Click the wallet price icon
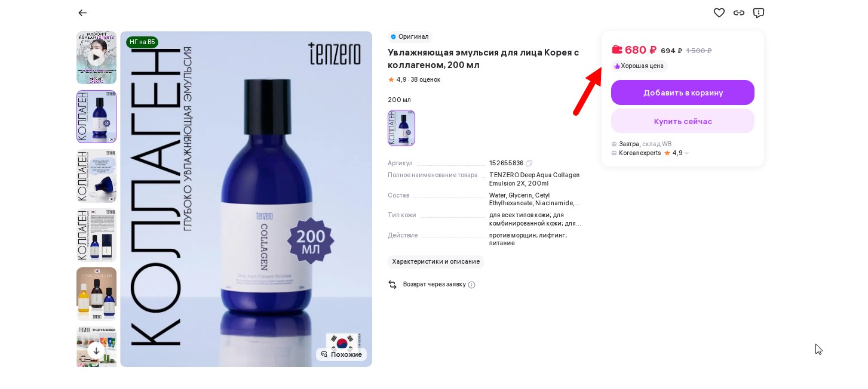The height and width of the screenshot is (389, 868). point(617,50)
